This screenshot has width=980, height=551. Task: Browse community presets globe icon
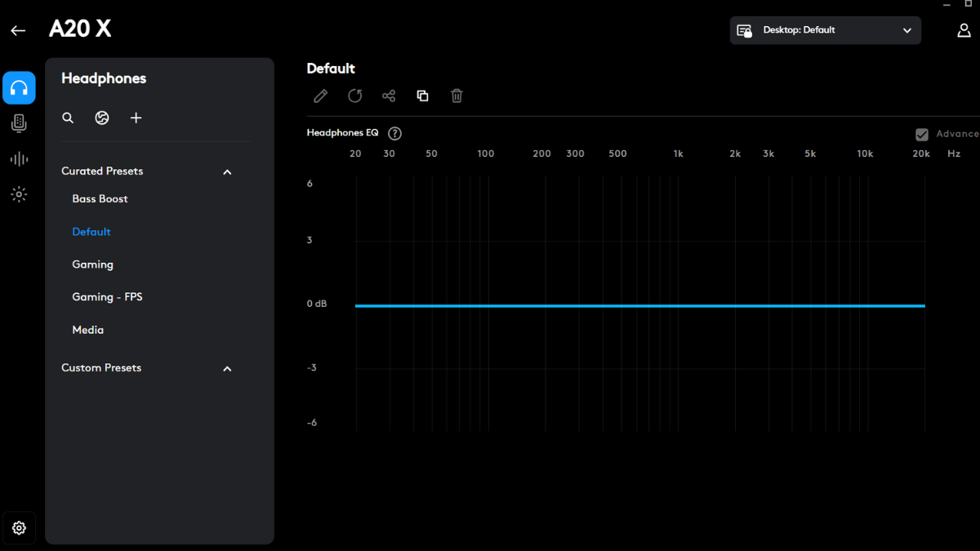(102, 118)
